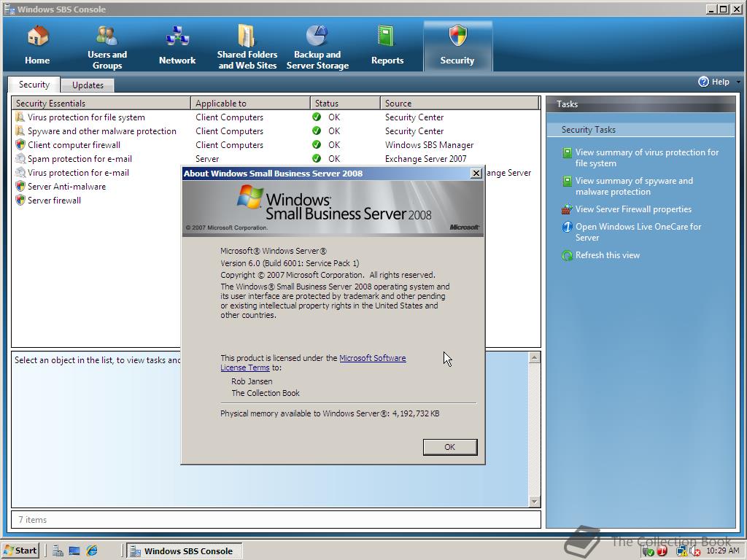
Task: Open the Microsoft Software License Terms link
Action: 373,358
